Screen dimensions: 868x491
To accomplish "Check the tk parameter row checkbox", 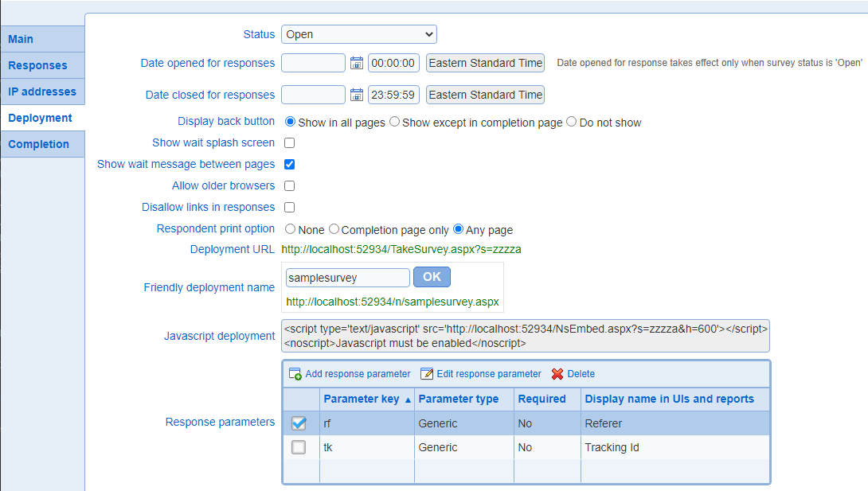I will pyautogui.click(x=299, y=446).
